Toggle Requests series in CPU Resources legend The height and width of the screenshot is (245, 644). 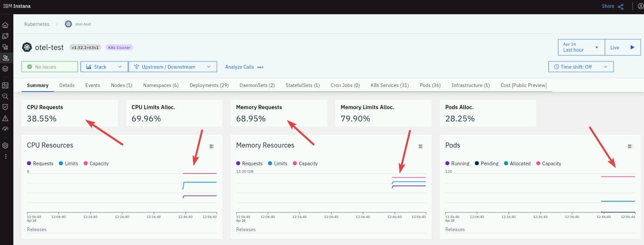point(40,163)
